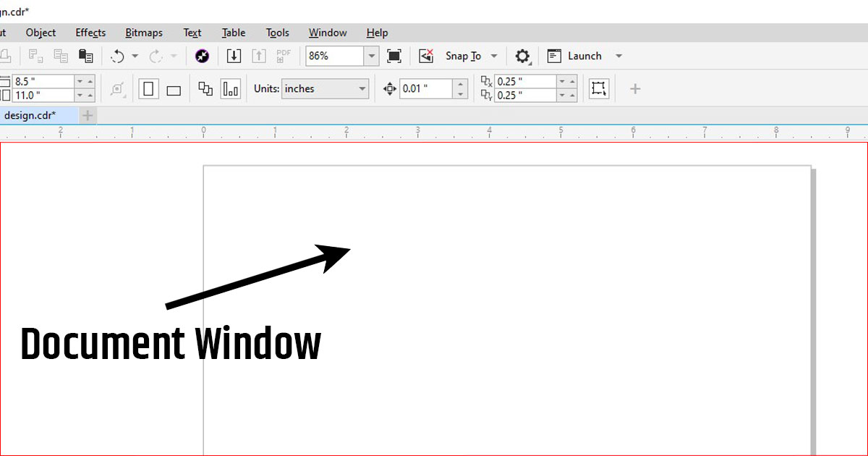Click the plus button to add a new document tab
Viewport: 868px width, 456px height.
point(88,115)
